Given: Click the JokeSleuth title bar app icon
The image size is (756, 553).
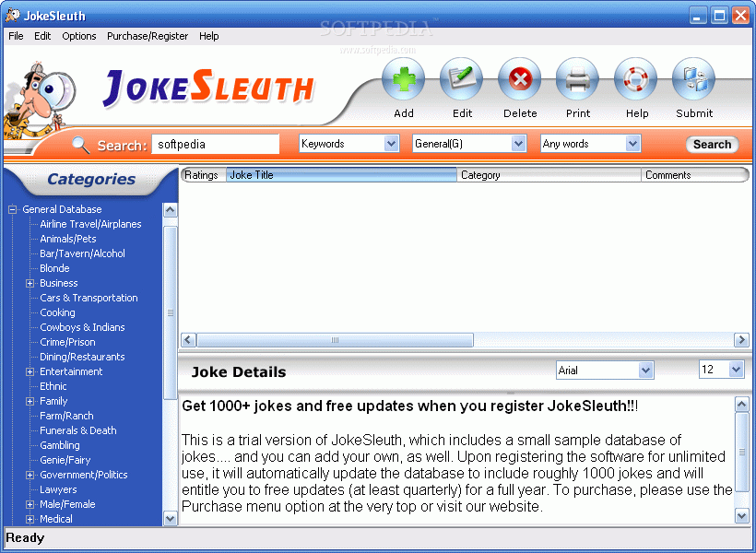Looking at the screenshot, I should 13,15.
